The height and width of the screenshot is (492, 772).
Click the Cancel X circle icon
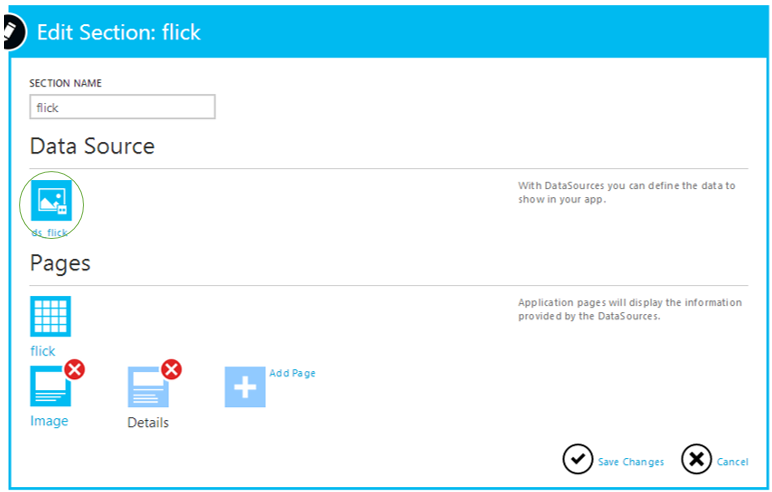pyautogui.click(x=696, y=459)
